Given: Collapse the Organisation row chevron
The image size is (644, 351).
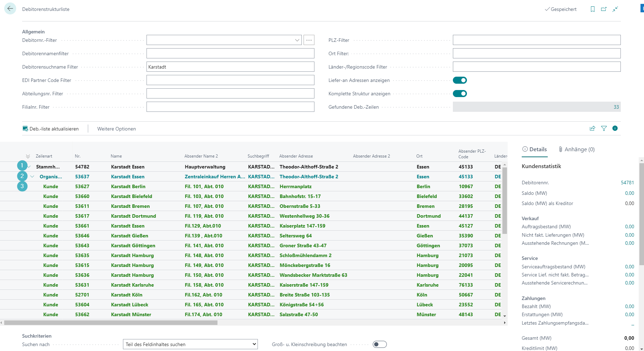Looking at the screenshot, I should click(32, 177).
